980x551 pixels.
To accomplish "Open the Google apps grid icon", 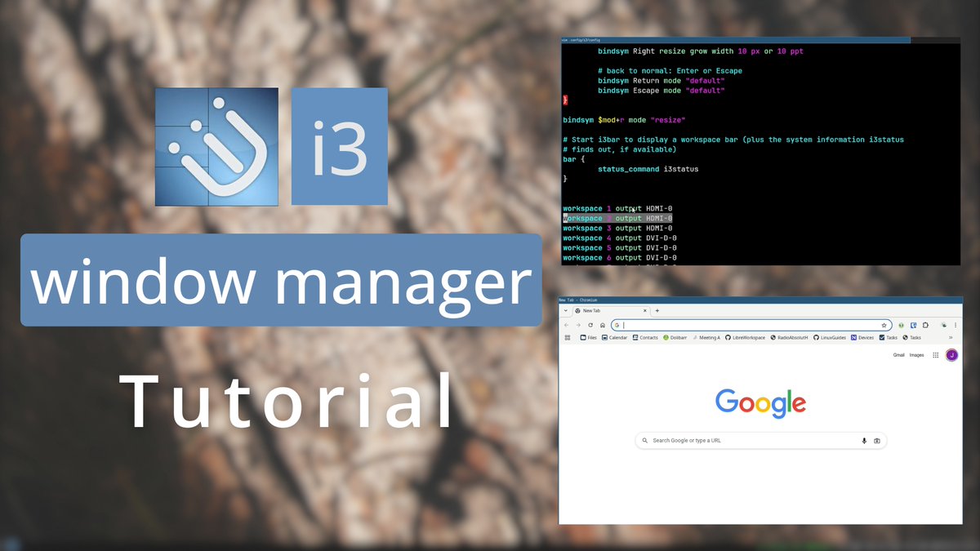I will pyautogui.click(x=935, y=355).
